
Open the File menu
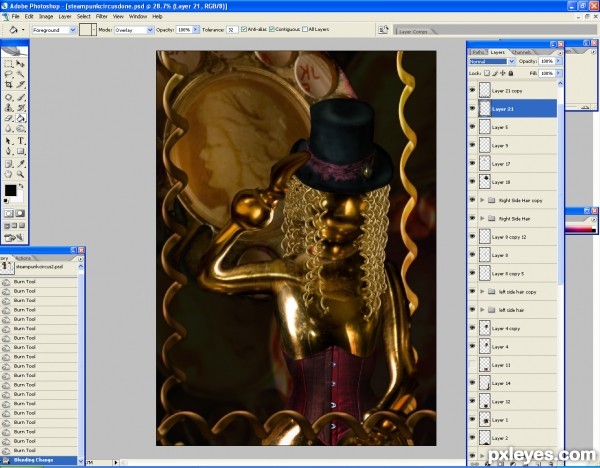[15, 16]
